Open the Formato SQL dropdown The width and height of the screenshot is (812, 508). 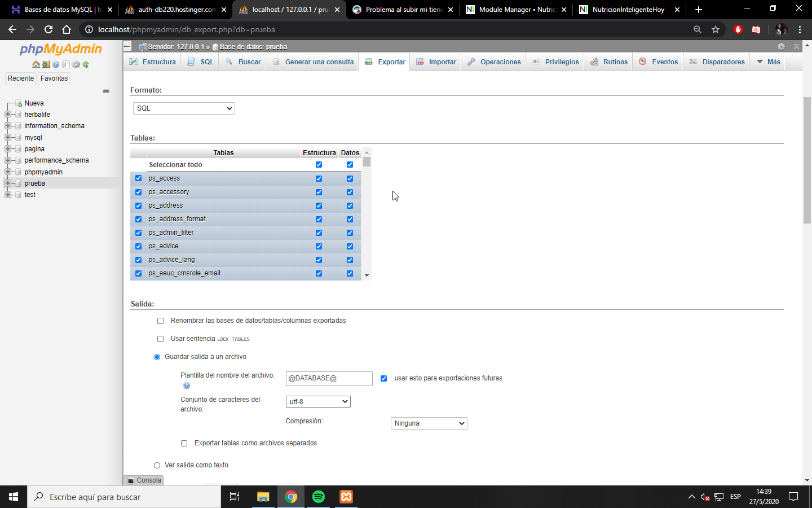pos(184,108)
